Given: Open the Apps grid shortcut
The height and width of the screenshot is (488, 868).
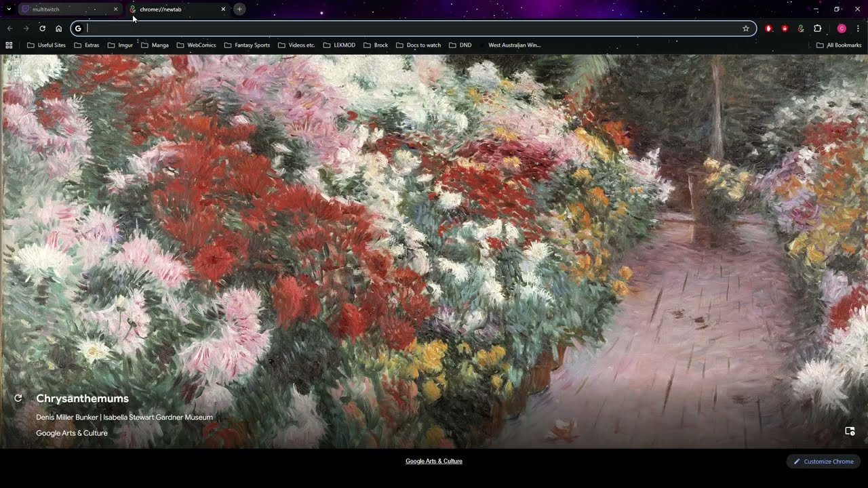Looking at the screenshot, I should 9,45.
